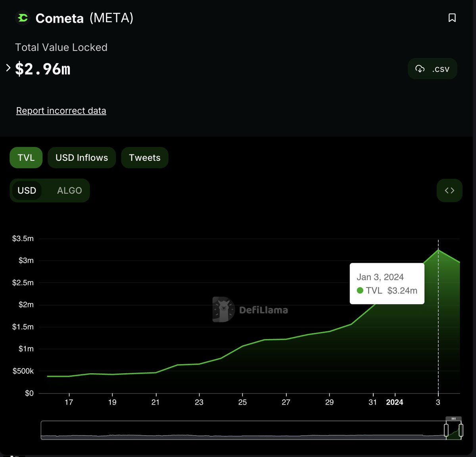The width and height of the screenshot is (476, 457).
Task: Click the $3.5m y-axis label
Action: pos(23,239)
